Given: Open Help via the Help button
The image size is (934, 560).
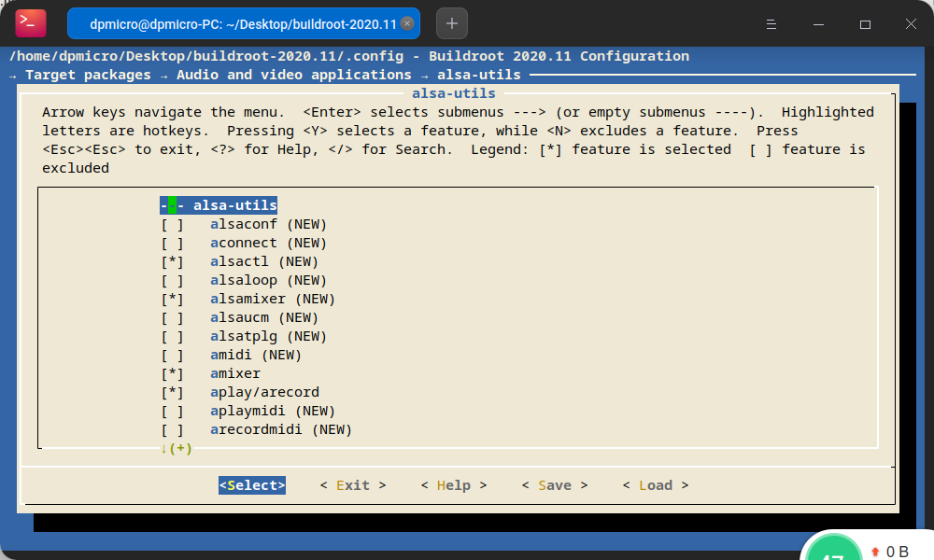Looking at the screenshot, I should pyautogui.click(x=454, y=485).
